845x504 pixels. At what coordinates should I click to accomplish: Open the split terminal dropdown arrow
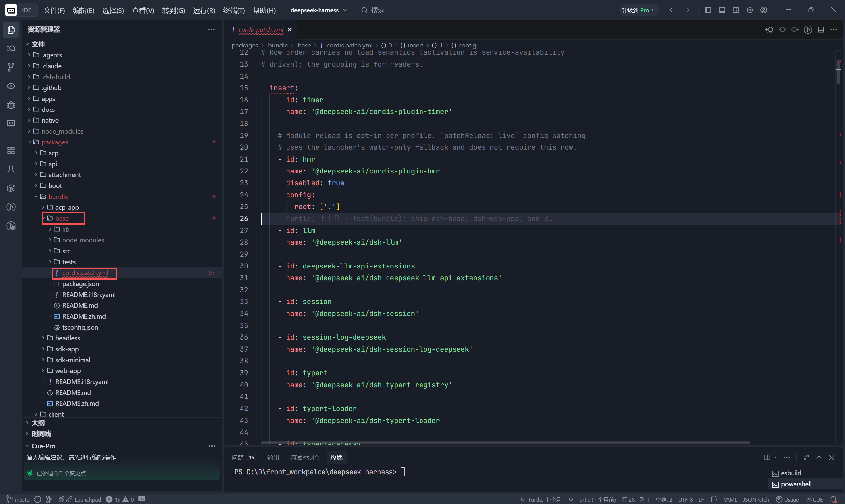(775, 457)
